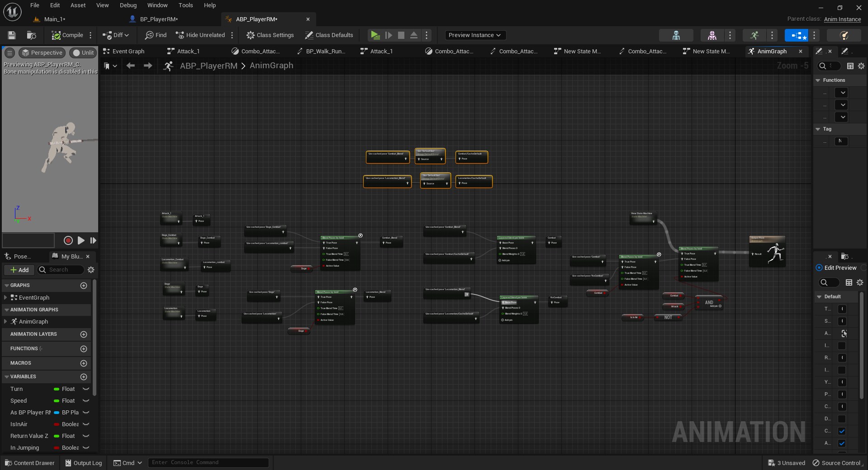Image resolution: width=868 pixels, height=470 pixels.
Task: Toggle the Edit Preview radio button
Action: point(819,268)
